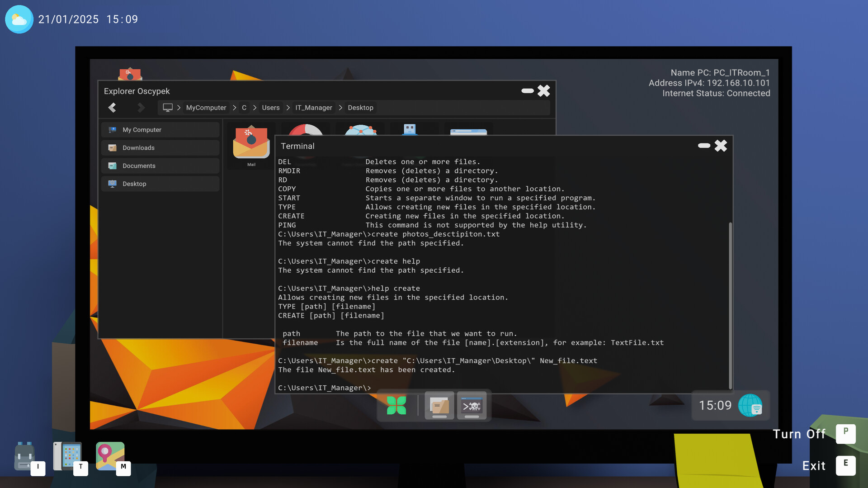Jump to Users via the breadcrumb bar

[270, 108]
